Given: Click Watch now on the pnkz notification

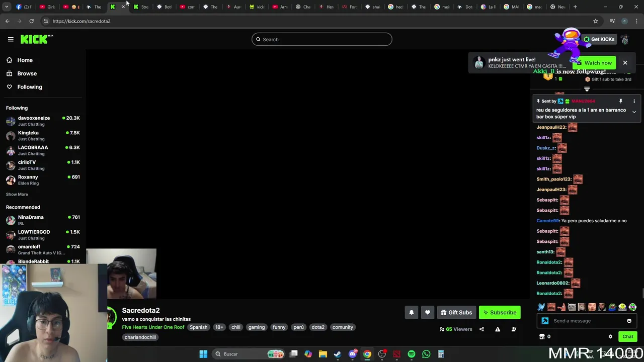Looking at the screenshot, I should click(x=594, y=63).
